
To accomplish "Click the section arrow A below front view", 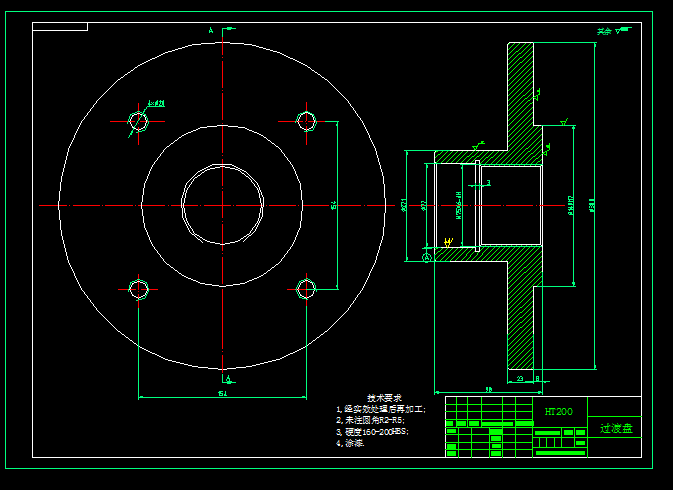I will 229,379.
